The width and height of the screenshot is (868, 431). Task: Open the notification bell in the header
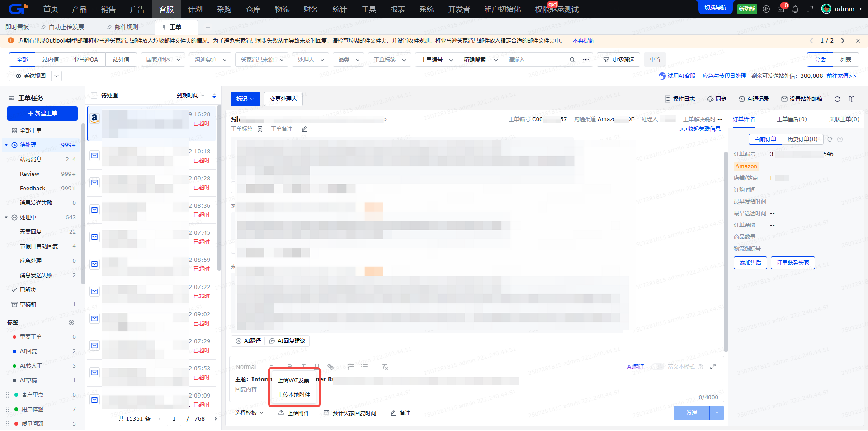[x=795, y=9]
